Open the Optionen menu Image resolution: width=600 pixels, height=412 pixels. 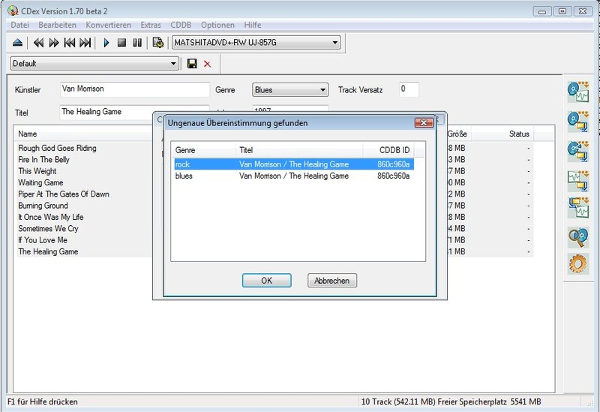tap(218, 25)
